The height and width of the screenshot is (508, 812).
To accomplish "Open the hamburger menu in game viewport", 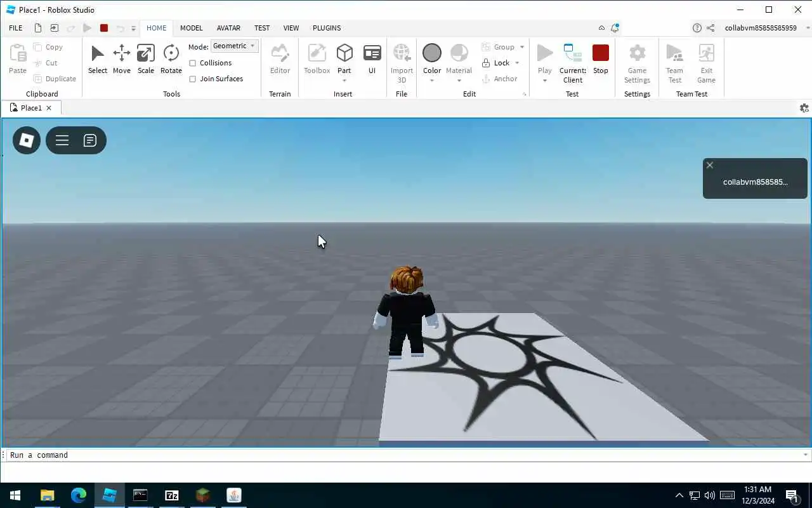I will 62,140.
